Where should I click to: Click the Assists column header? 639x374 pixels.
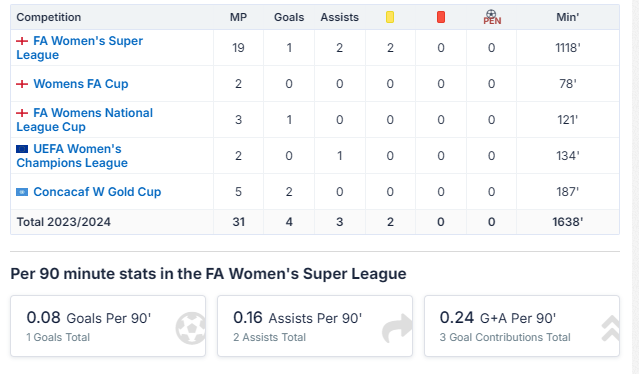(x=339, y=17)
